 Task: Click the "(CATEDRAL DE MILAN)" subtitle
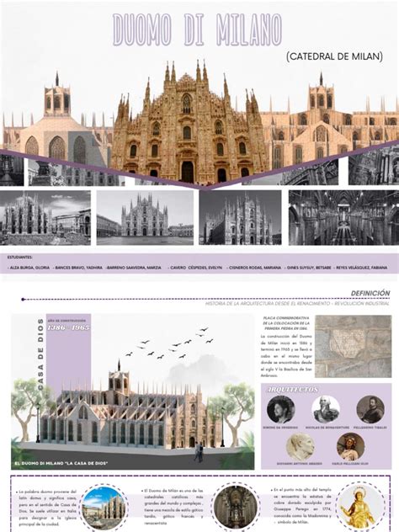334,56
